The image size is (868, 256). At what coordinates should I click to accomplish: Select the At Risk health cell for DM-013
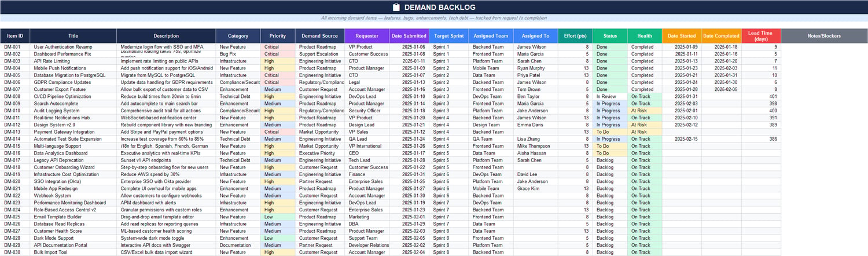click(x=645, y=132)
